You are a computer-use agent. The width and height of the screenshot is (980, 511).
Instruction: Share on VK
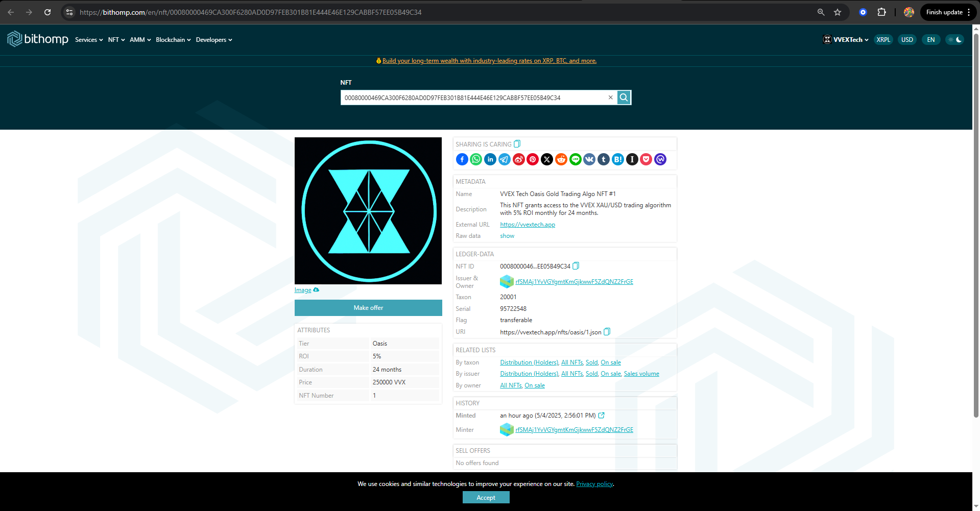[x=589, y=159]
